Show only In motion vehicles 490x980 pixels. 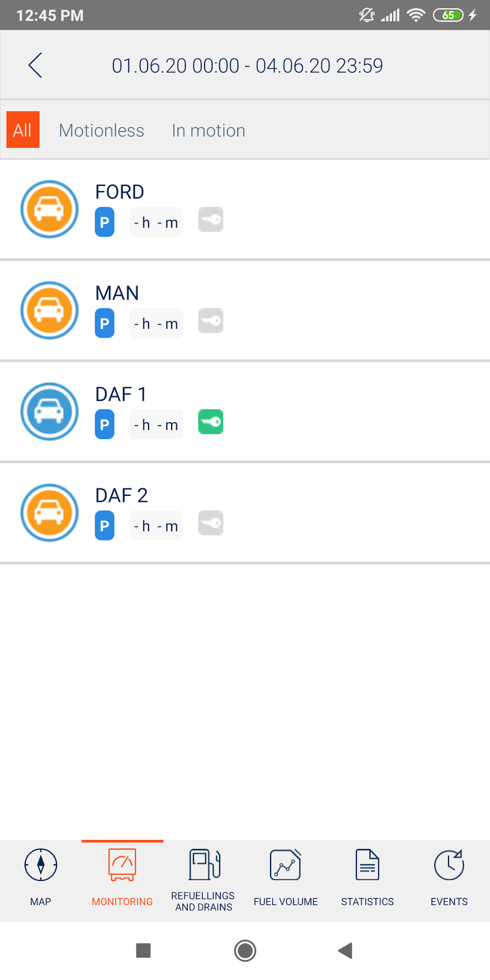208,131
